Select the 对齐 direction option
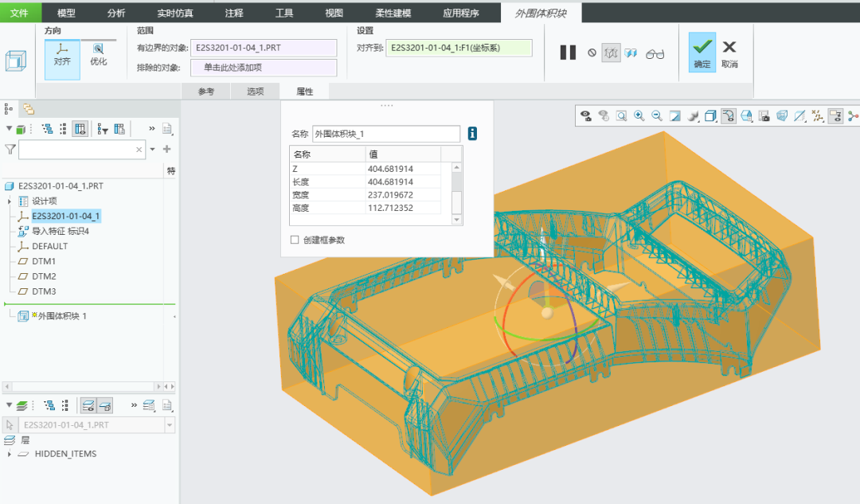Screen dimensions: 860x504 point(62,55)
